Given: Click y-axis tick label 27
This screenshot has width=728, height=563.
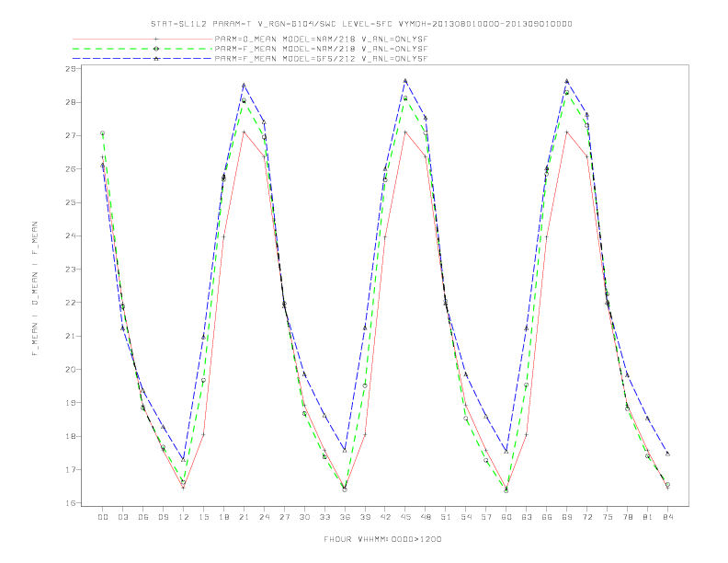Looking at the screenshot, I should [71, 135].
